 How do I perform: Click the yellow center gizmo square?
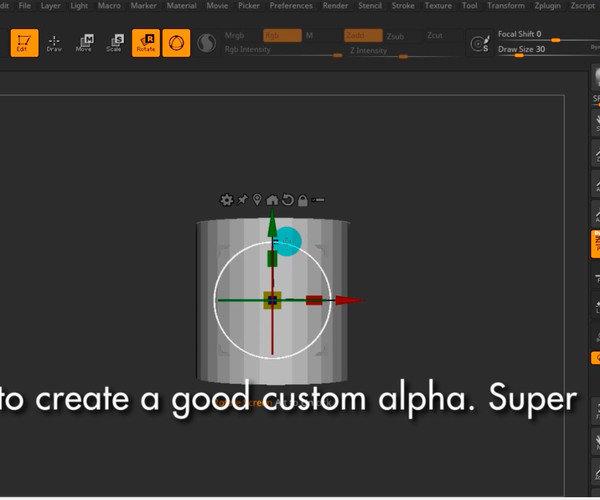pos(272,300)
